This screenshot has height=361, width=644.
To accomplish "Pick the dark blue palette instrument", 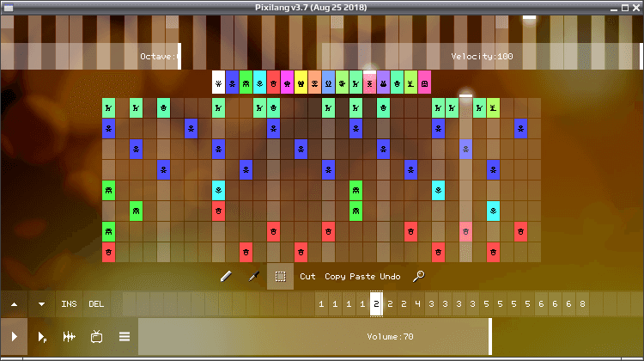I will pos(232,83).
